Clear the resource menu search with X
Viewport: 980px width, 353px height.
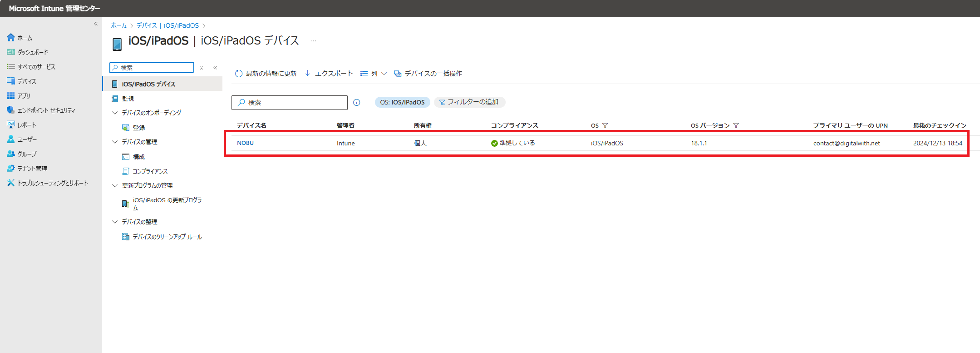point(202,68)
